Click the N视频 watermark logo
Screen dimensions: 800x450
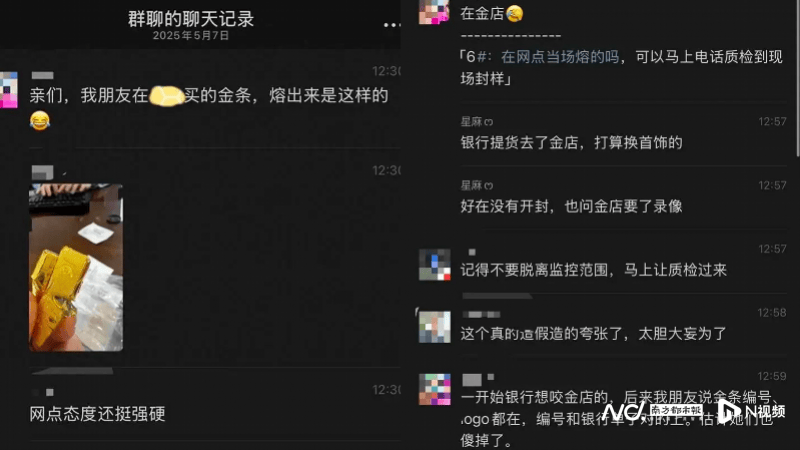point(751,411)
